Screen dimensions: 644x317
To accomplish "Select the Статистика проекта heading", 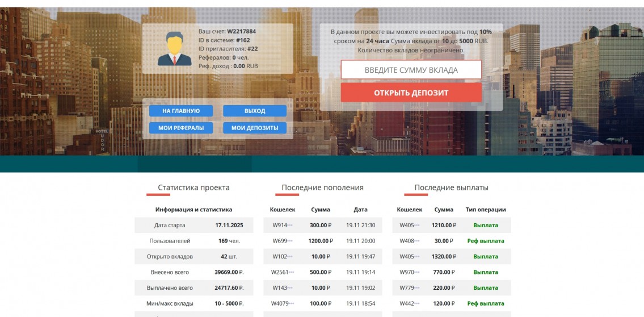I will (193, 187).
